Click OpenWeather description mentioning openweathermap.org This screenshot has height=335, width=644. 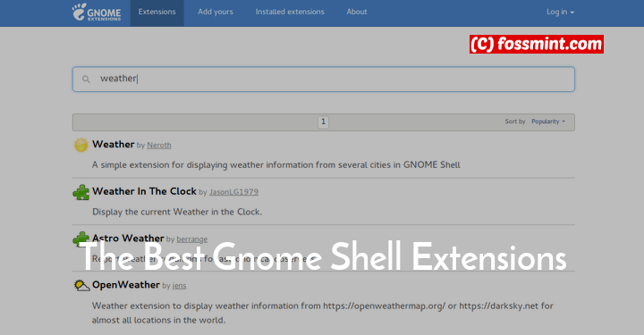322,313
